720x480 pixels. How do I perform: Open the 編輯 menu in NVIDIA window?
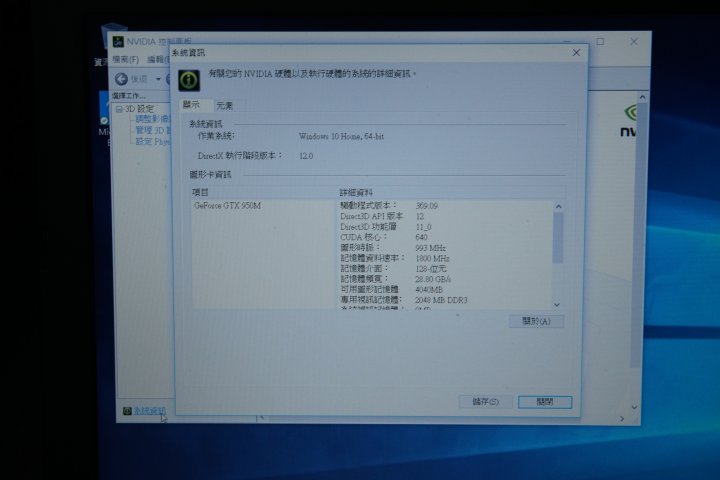158,60
